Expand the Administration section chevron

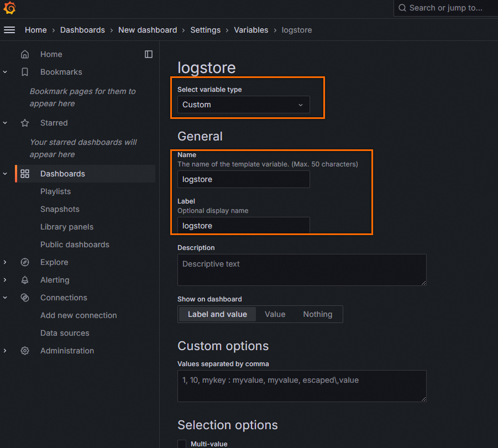(x=5, y=351)
